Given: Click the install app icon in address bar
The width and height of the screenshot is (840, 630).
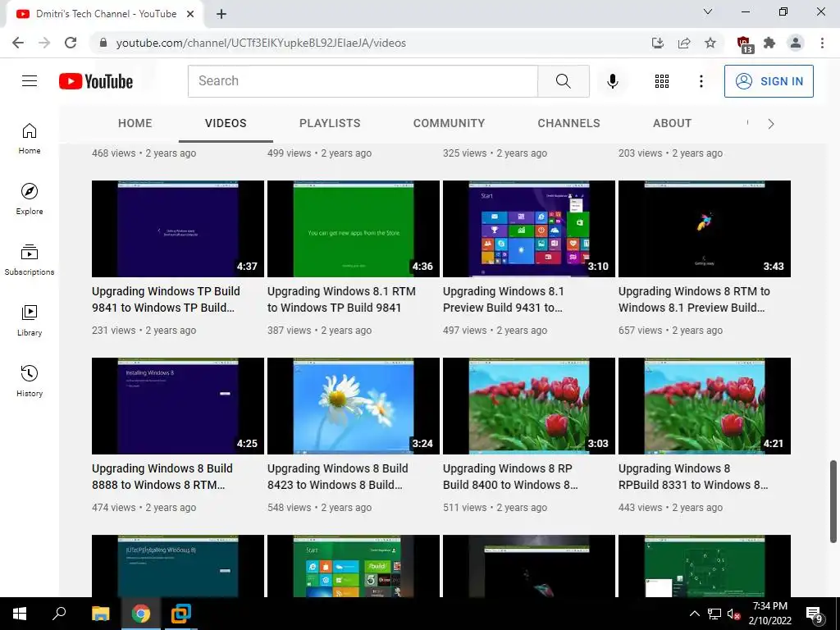Looking at the screenshot, I should [x=658, y=43].
